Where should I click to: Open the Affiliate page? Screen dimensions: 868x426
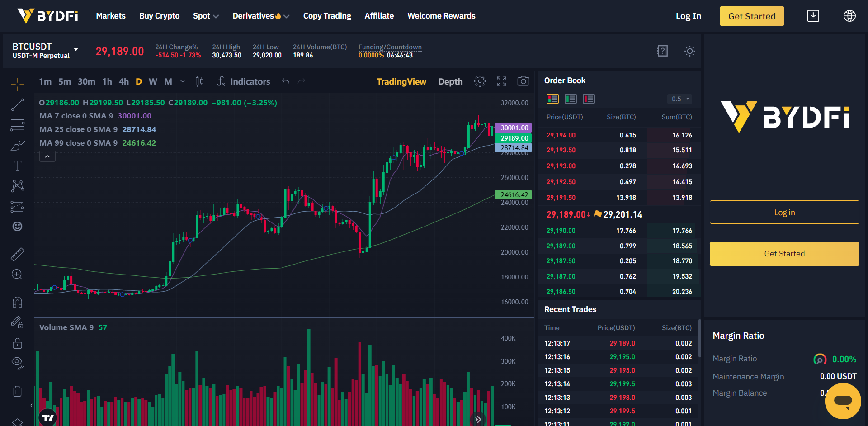379,16
